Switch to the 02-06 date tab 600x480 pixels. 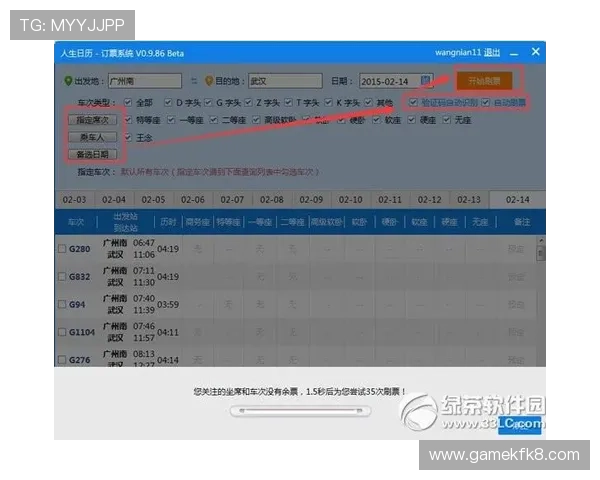tap(192, 199)
